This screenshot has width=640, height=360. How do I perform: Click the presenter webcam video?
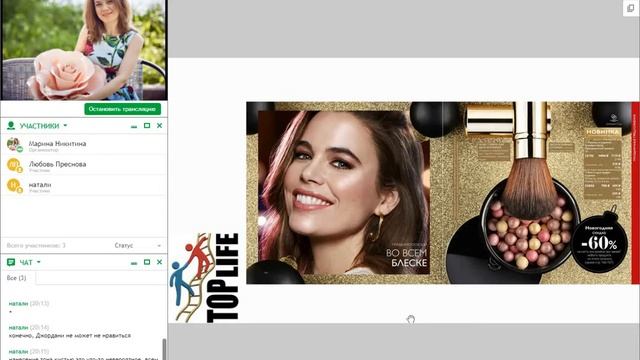coord(84,50)
